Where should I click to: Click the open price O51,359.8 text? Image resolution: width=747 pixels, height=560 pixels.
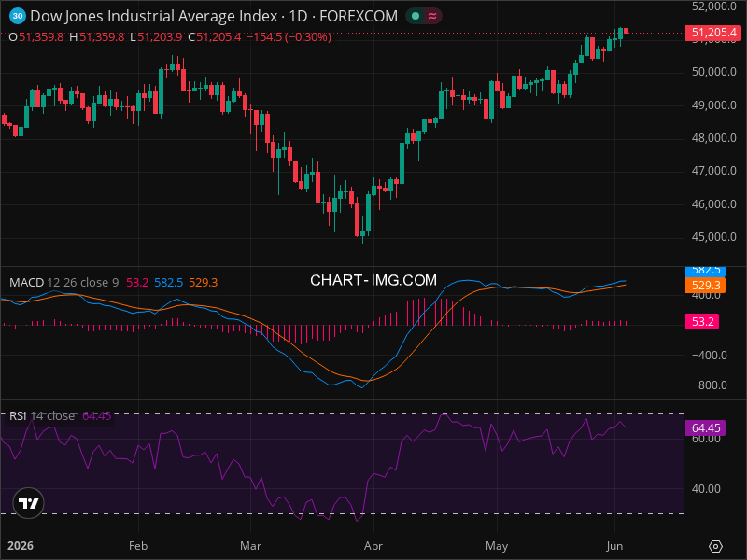pyautogui.click(x=36, y=36)
